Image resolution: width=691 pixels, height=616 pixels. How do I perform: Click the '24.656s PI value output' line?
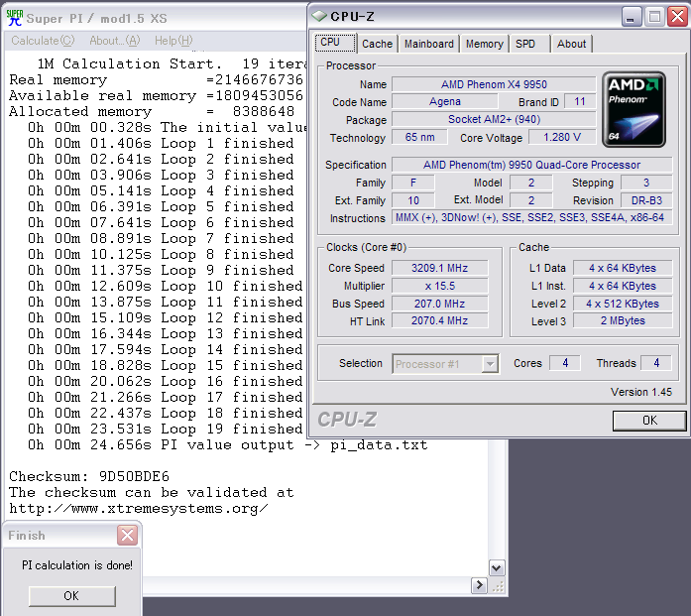[227, 445]
